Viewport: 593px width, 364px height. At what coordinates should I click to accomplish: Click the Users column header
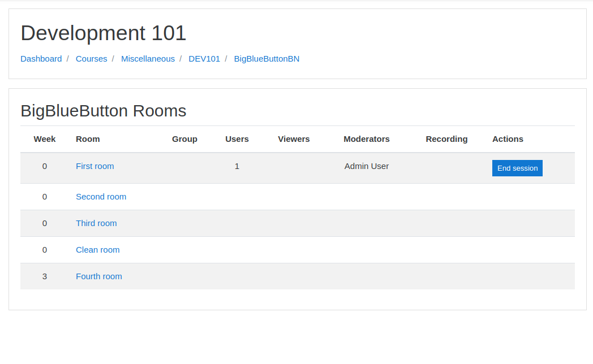coord(237,139)
